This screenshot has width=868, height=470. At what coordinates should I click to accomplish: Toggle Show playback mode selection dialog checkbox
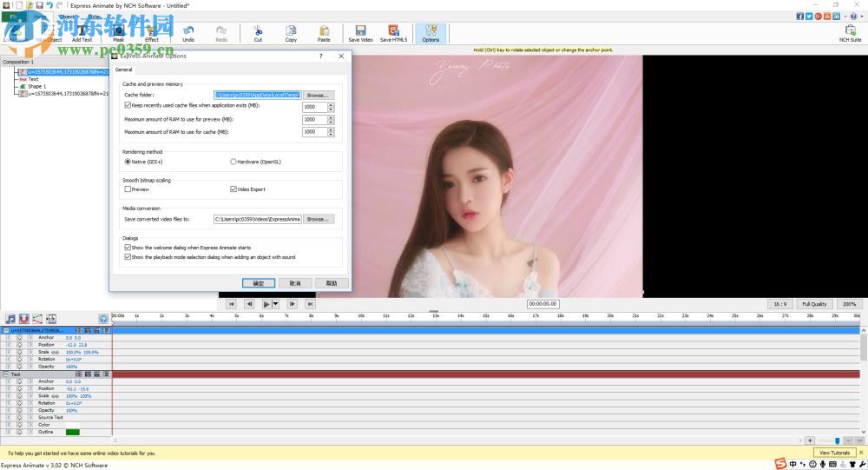click(128, 257)
